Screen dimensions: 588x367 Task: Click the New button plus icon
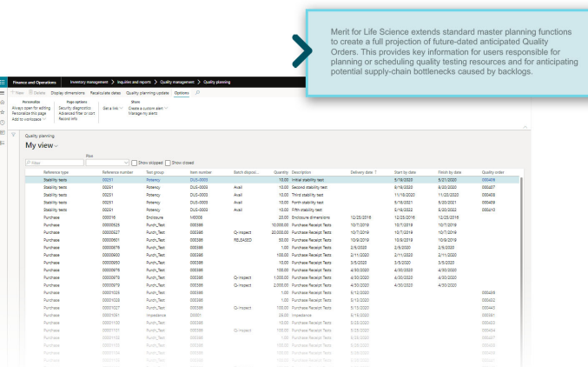(13, 93)
